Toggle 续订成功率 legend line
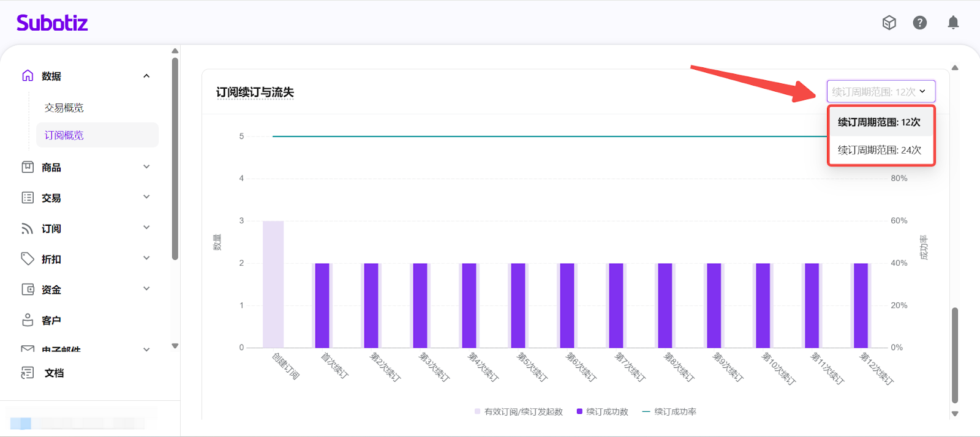The width and height of the screenshot is (980, 437). (669, 412)
